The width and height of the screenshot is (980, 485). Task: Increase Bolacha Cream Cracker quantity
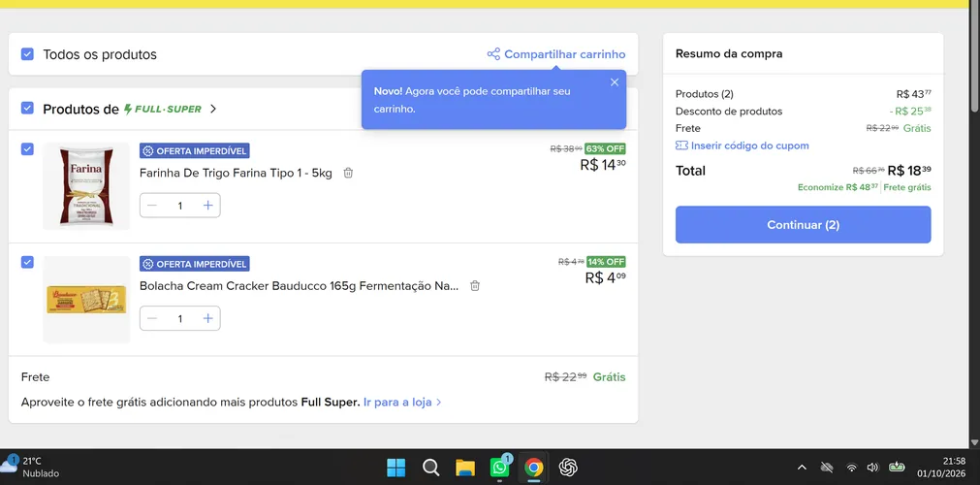coord(208,318)
